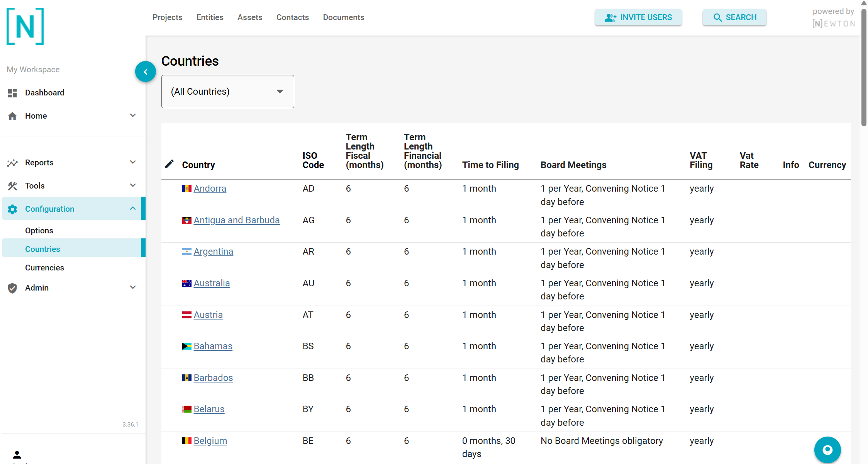Open the Contacts top menu
The image size is (868, 464).
tap(293, 17)
